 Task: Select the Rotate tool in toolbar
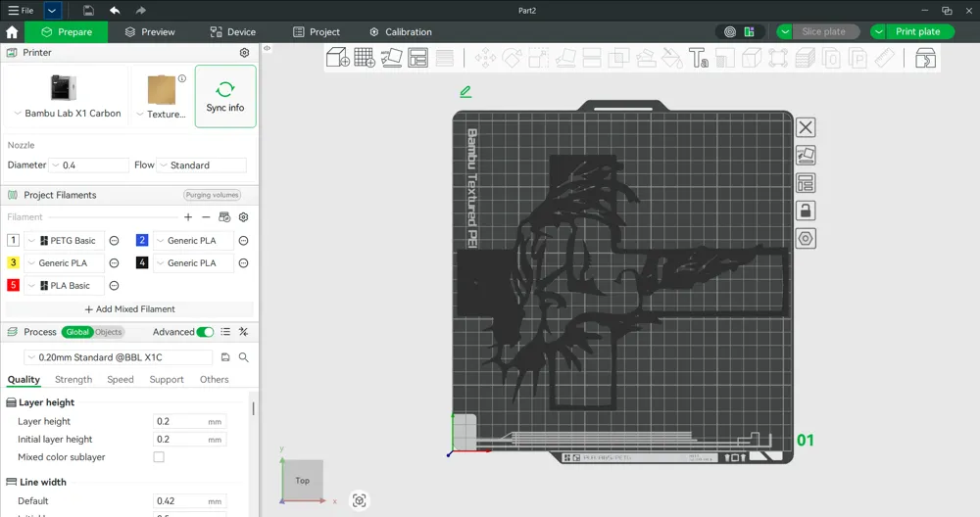pyautogui.click(x=512, y=58)
